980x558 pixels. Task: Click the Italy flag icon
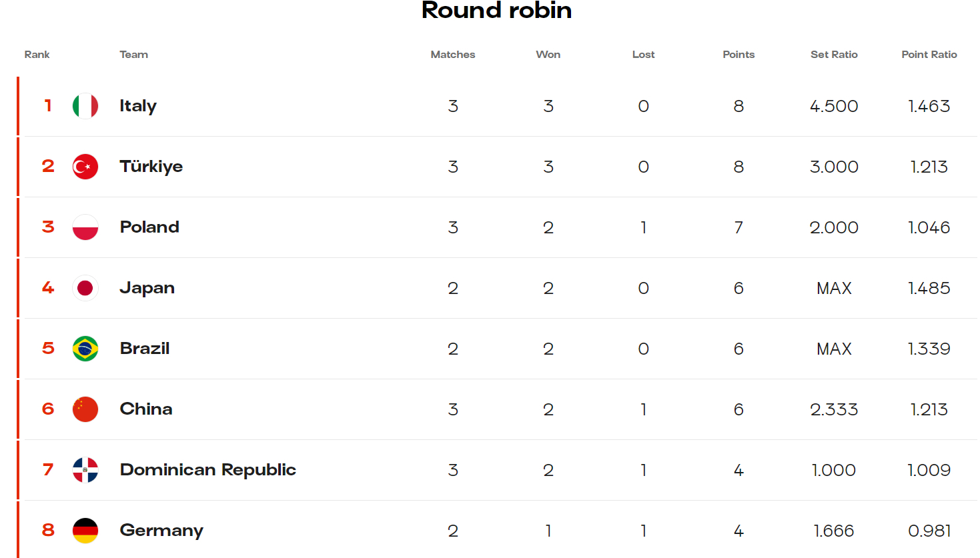pos(85,106)
